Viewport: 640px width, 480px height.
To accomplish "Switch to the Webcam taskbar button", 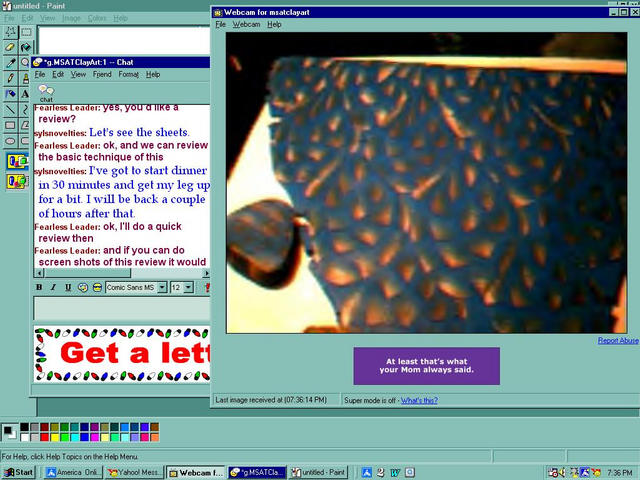I will pyautogui.click(x=196, y=473).
